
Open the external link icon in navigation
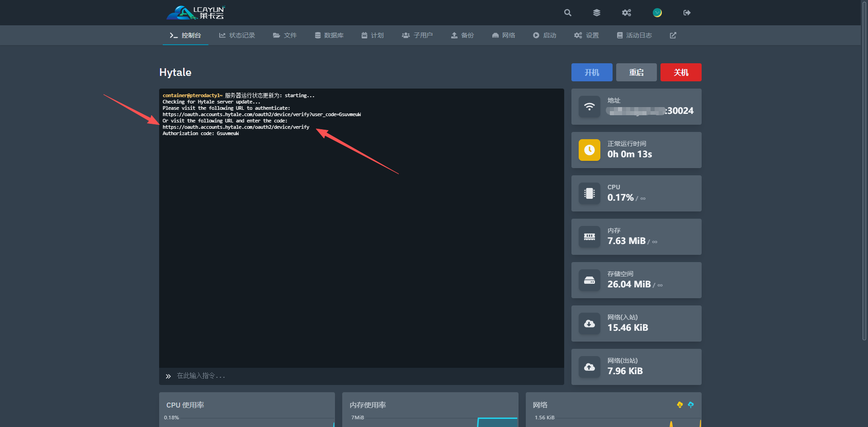point(673,35)
